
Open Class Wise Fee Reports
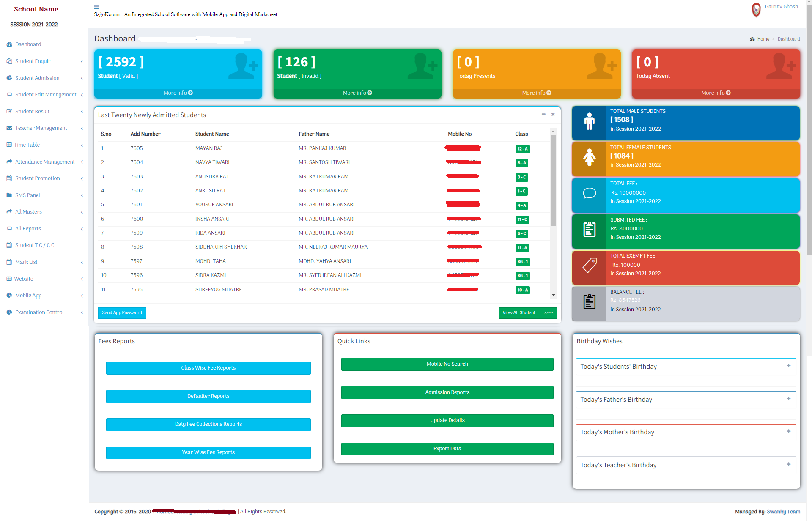[208, 368]
